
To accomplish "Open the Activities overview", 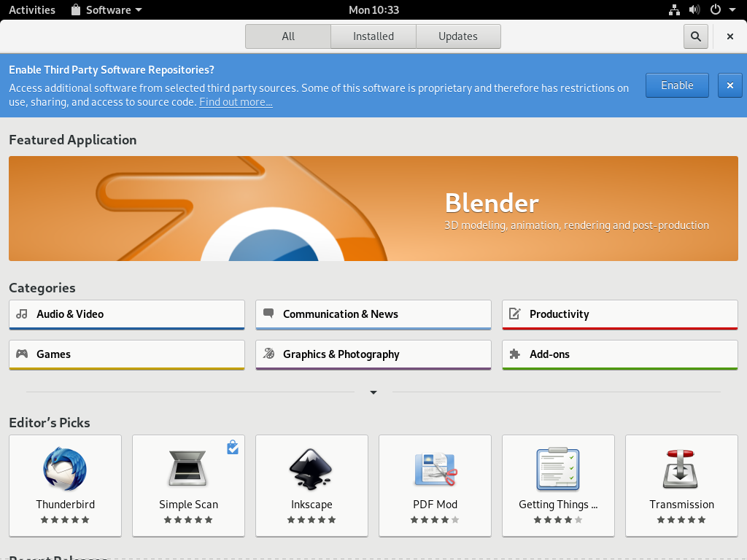I will pyautogui.click(x=32, y=10).
